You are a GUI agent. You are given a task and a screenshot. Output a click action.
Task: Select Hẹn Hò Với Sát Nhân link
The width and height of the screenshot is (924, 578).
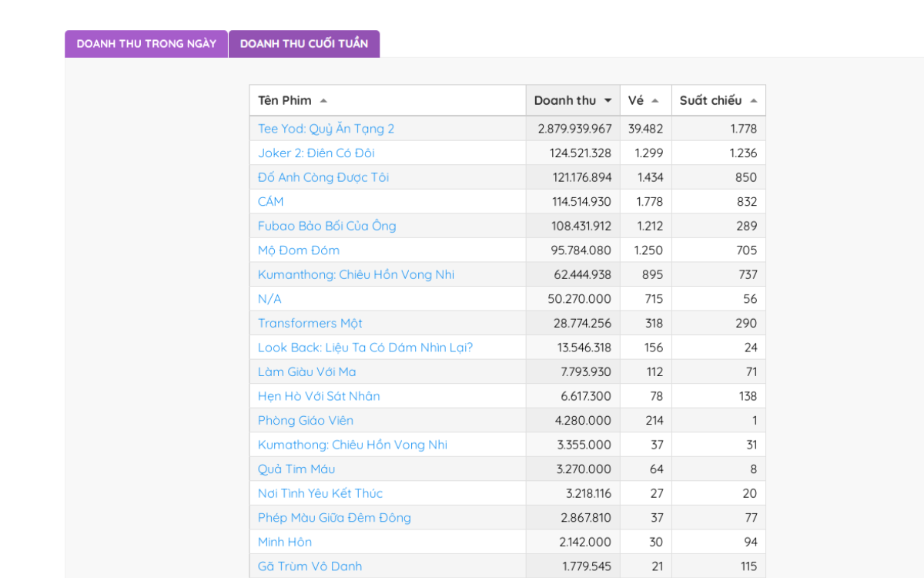319,396
